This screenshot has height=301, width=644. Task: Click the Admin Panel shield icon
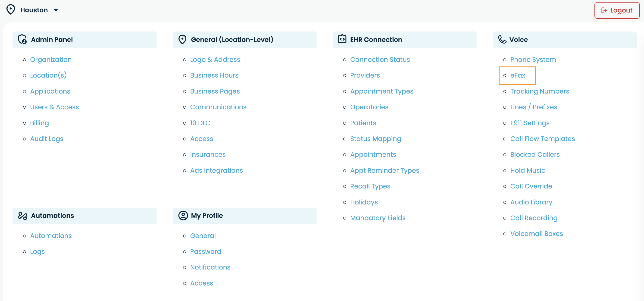(x=22, y=39)
